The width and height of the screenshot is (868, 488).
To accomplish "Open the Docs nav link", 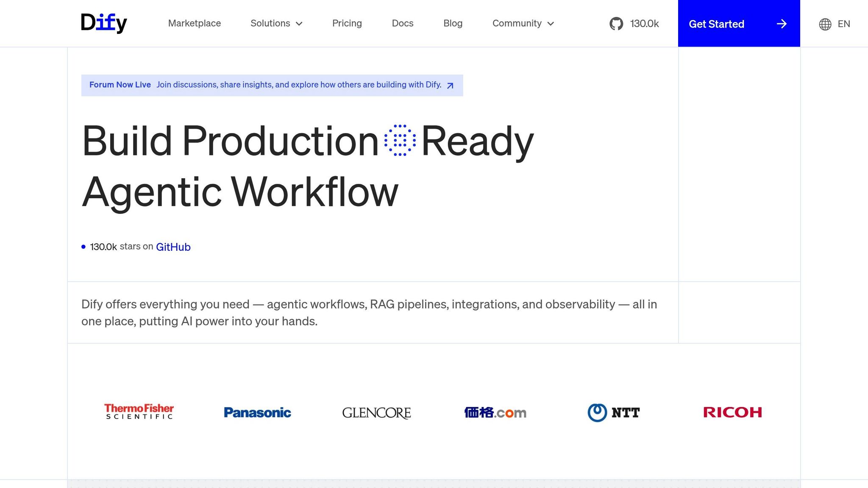I will 402,23.
